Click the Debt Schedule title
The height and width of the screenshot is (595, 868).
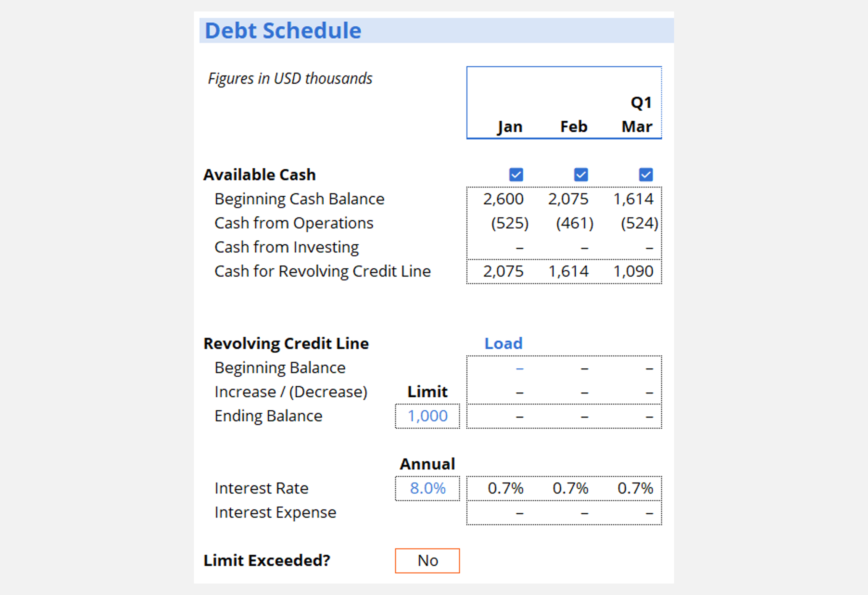point(283,31)
